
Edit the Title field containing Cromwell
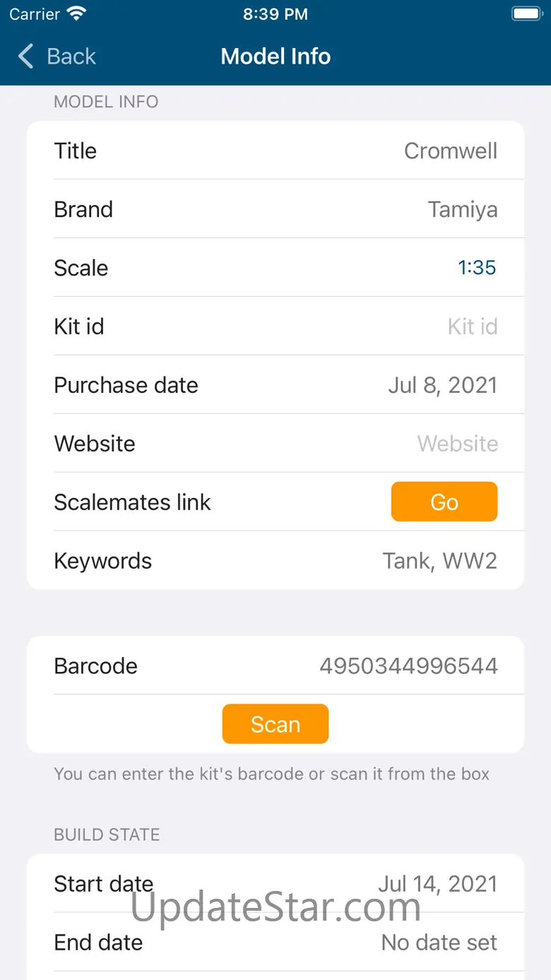[x=450, y=150]
